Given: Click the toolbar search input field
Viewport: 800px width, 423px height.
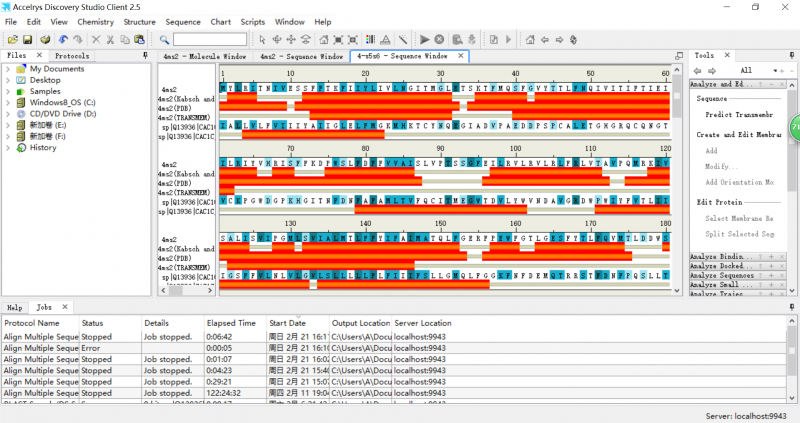Looking at the screenshot, I should [210, 39].
